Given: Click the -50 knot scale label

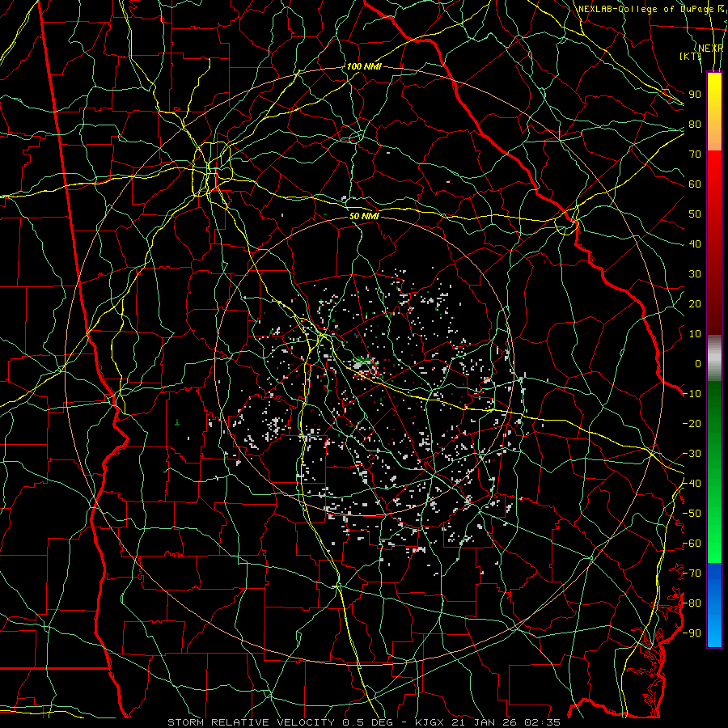Looking at the screenshot, I should tap(692, 514).
